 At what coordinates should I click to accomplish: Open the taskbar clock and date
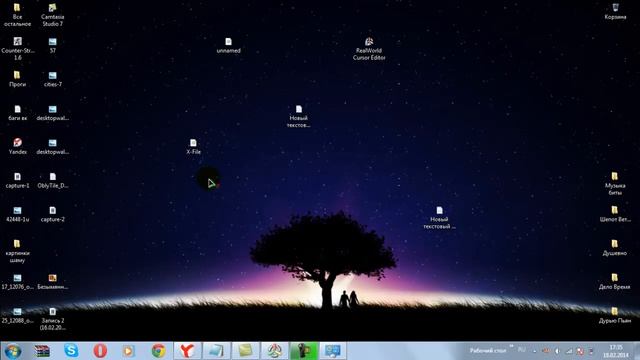[x=616, y=351]
